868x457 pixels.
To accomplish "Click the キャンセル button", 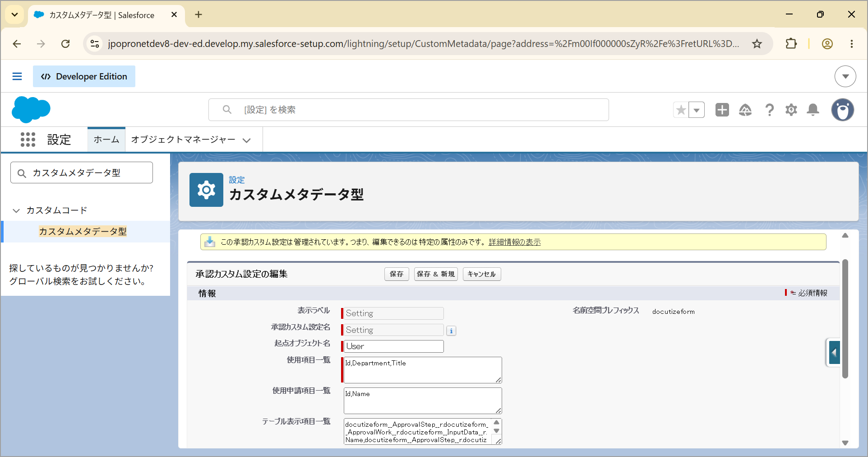I will click(x=482, y=274).
